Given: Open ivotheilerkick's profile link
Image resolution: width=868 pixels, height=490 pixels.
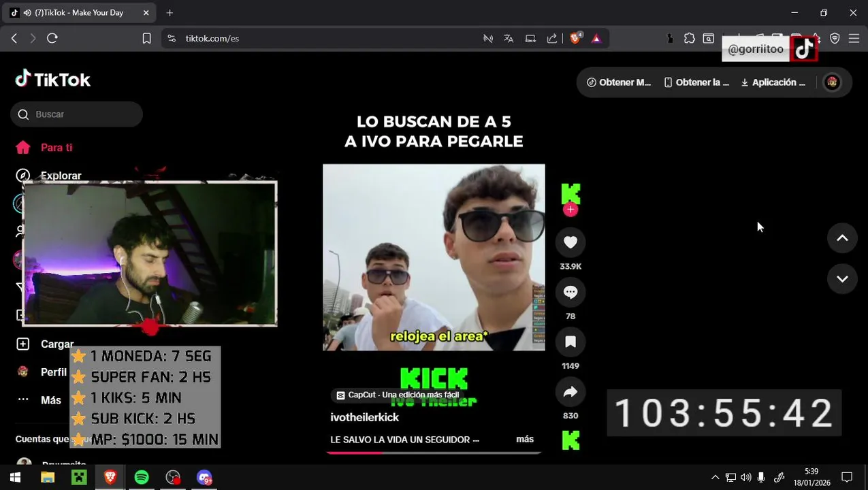Looking at the screenshot, I should coord(364,417).
